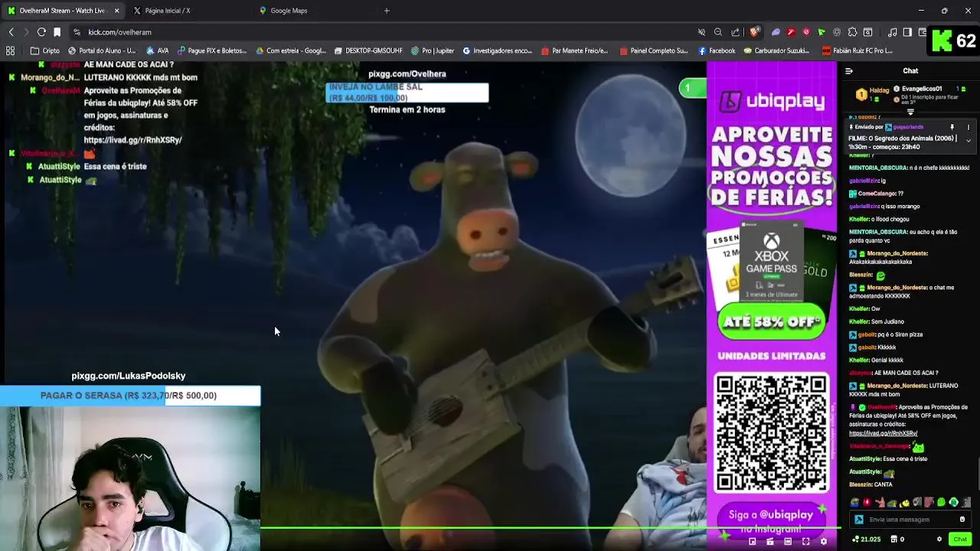Open Brave Shields lion icon

click(x=754, y=32)
